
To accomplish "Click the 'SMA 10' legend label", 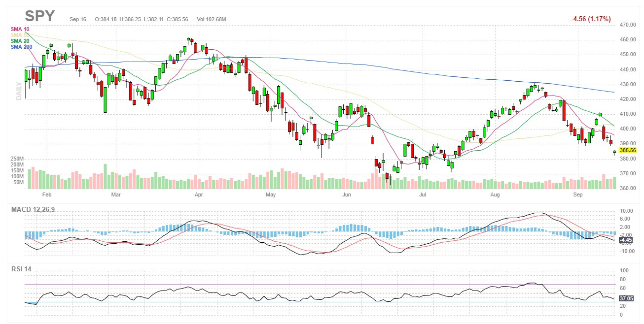I will pyautogui.click(x=19, y=29).
